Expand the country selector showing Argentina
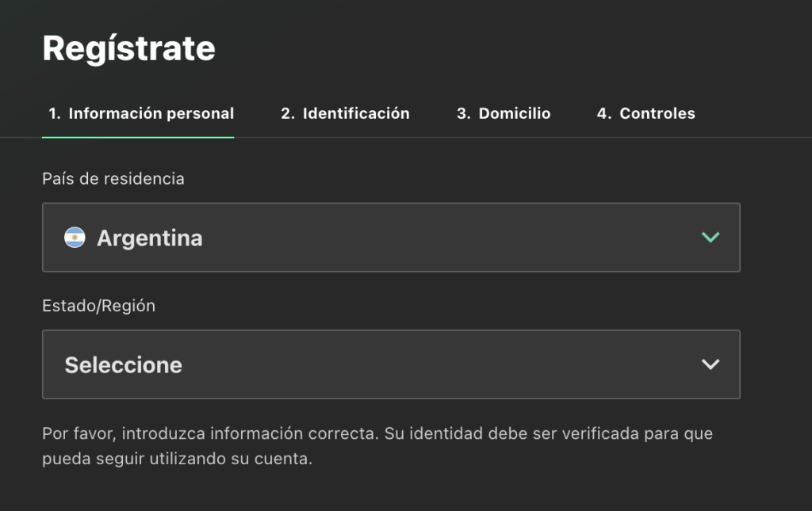Image resolution: width=812 pixels, height=511 pixels. [x=391, y=238]
